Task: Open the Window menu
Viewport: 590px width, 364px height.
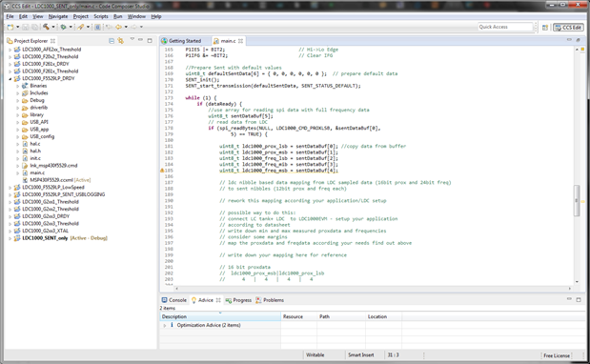Action: 136,16
